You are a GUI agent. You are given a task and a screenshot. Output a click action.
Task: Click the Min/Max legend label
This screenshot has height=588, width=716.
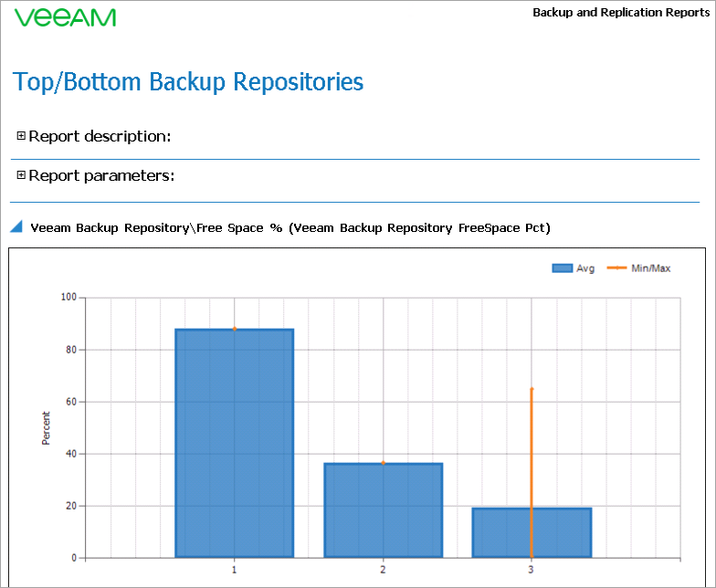(x=650, y=268)
